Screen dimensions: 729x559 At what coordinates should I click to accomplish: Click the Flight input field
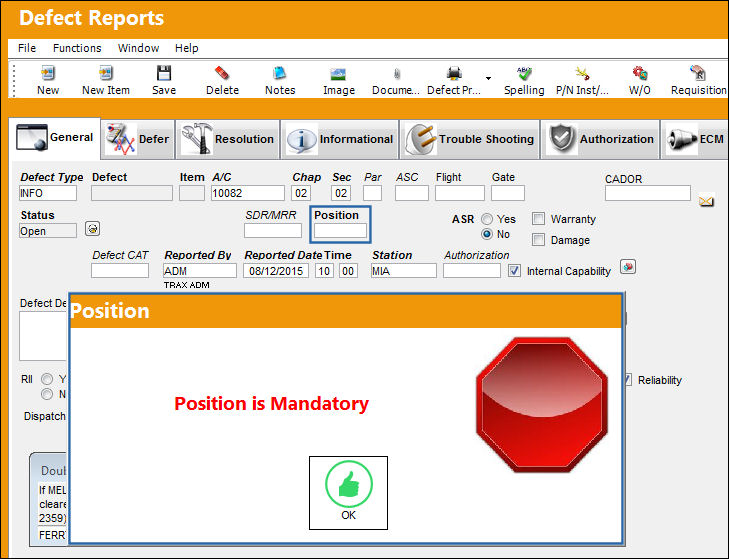(x=460, y=193)
